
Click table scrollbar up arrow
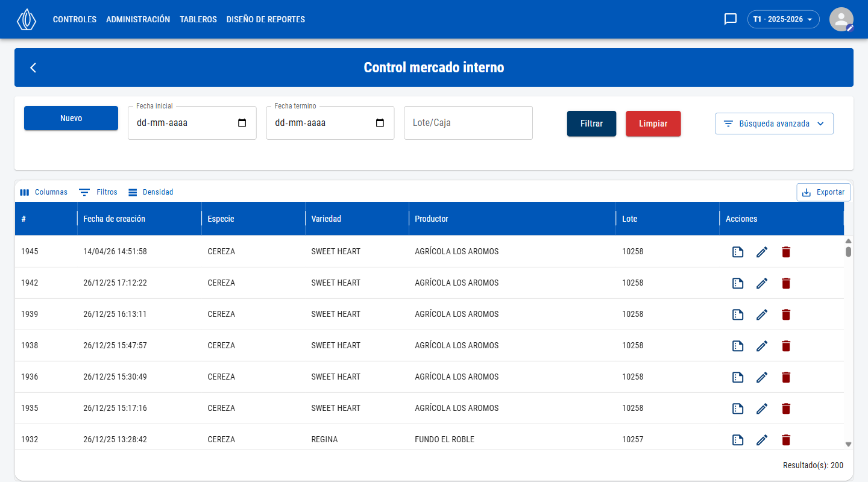tap(849, 241)
